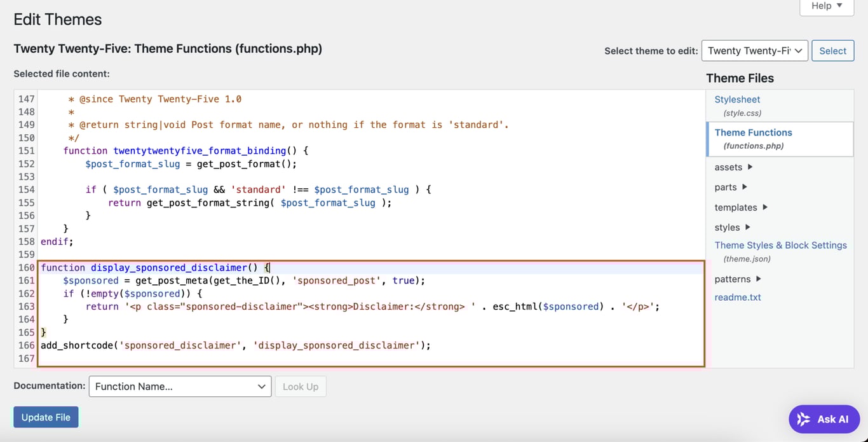The height and width of the screenshot is (442, 868).
Task: Click the Look Up button
Action: 300,386
